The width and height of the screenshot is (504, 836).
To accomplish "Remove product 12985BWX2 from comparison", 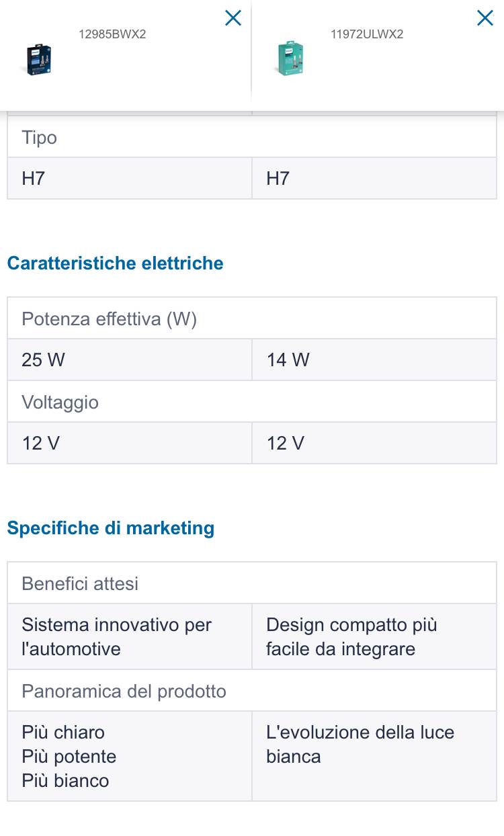I will [x=233, y=18].
